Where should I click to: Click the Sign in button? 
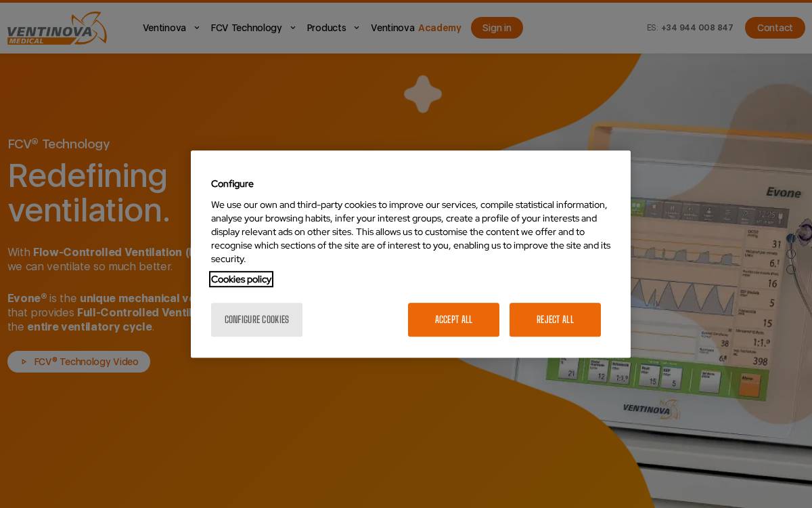[497, 28]
